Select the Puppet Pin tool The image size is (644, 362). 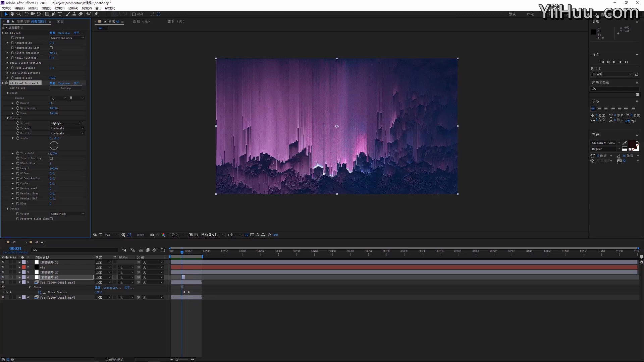[x=96, y=14]
